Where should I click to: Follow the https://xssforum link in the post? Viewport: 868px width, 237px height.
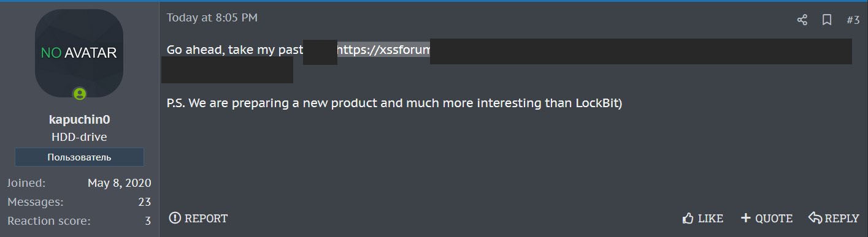pyautogui.click(x=383, y=50)
